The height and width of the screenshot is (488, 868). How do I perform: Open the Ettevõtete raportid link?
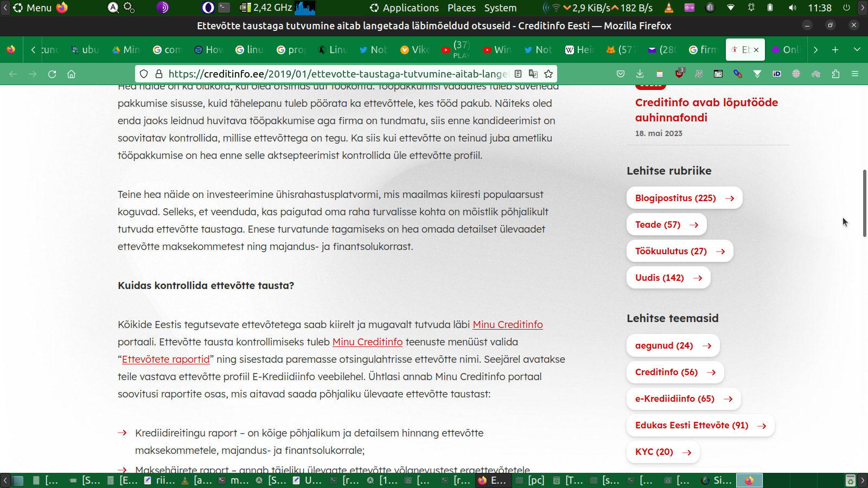point(165,359)
